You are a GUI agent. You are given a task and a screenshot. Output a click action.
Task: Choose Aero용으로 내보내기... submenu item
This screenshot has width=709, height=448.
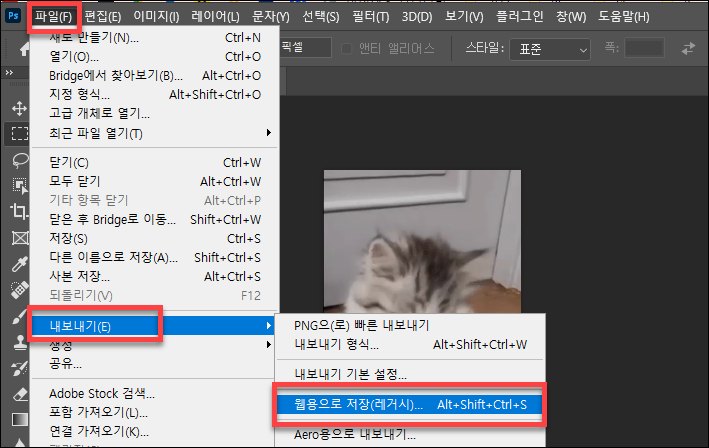[x=410, y=435]
